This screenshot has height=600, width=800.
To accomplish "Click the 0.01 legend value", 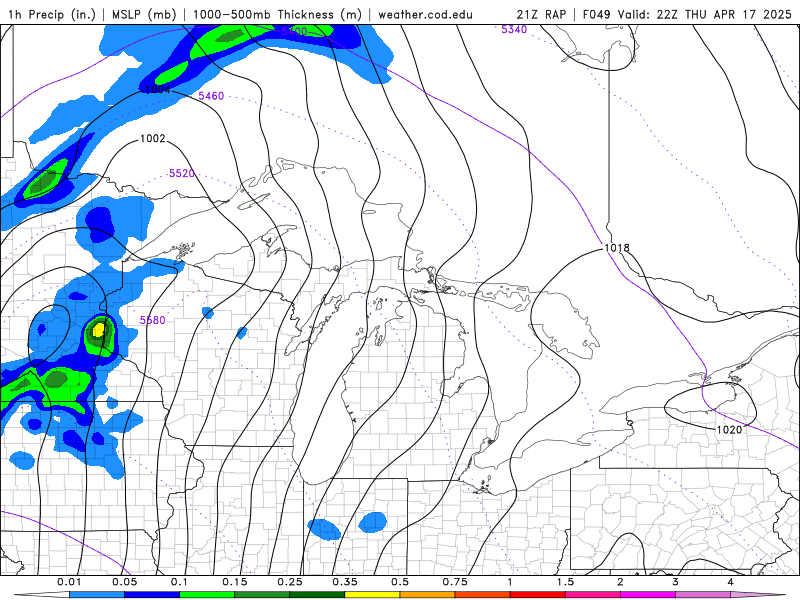I will pyautogui.click(x=69, y=582).
